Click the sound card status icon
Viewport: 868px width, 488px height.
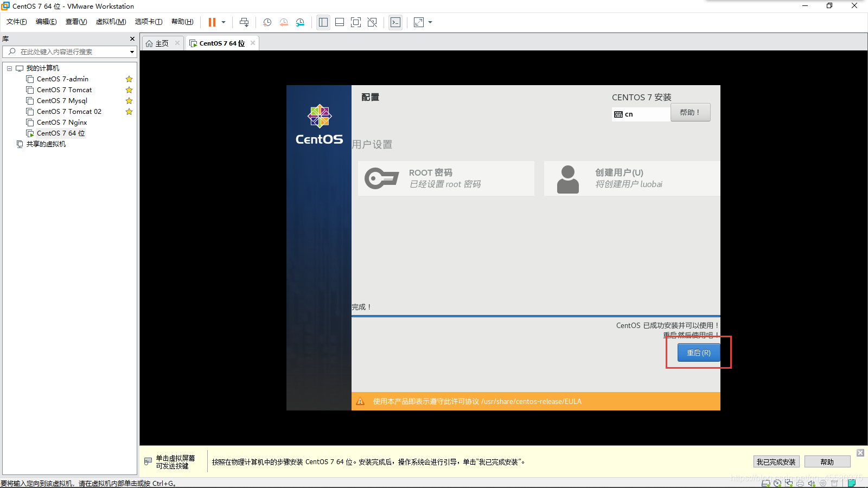tap(812, 483)
